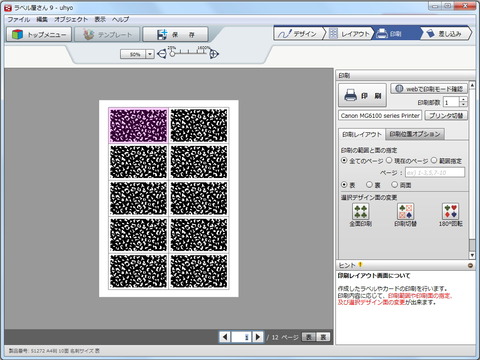Viewport: 480px width, 360px height.
Task: Click print panel scrollbar down arrow
Action: tap(472, 256)
